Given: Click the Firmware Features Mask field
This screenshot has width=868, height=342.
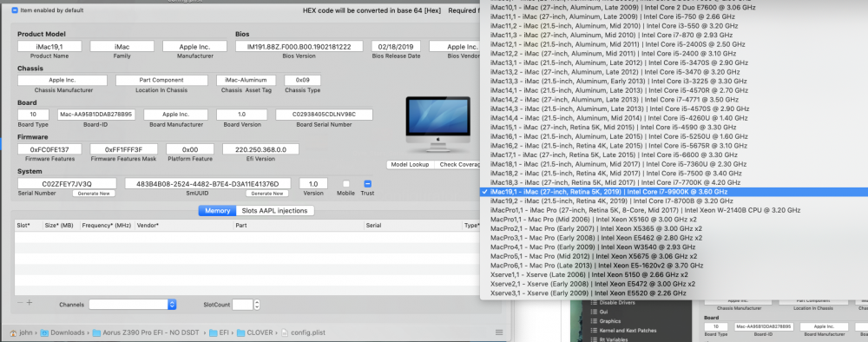Looking at the screenshot, I should click(123, 148).
